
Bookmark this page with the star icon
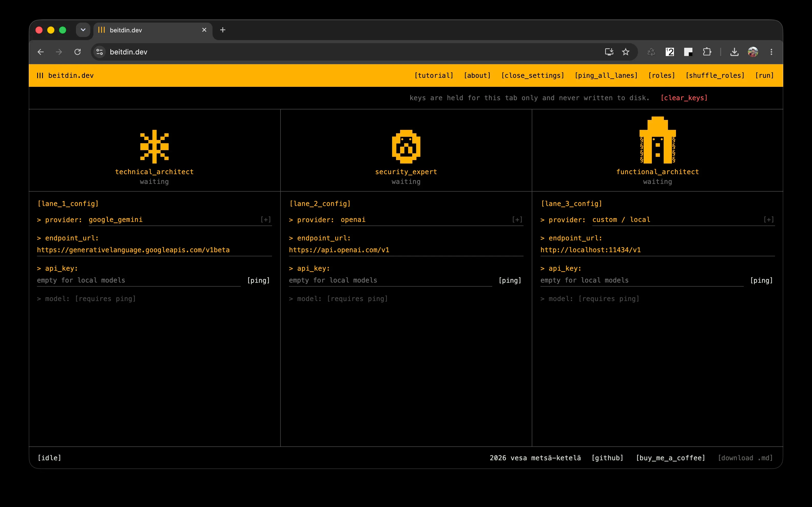pos(625,52)
